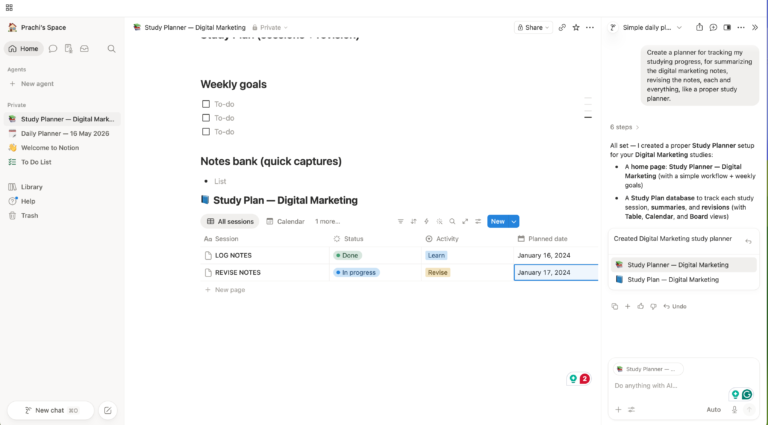Switch to the All sessions tab
Image resolution: width=768 pixels, height=425 pixels.
(x=230, y=221)
